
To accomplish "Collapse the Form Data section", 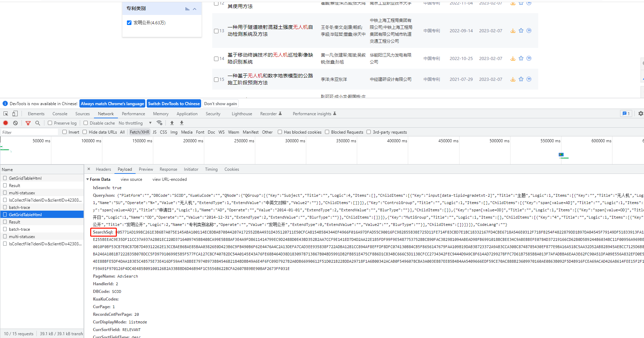I will click(88, 179).
